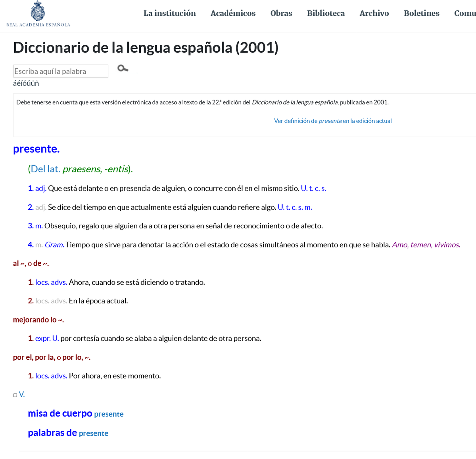
Task: Click the 'Real Academia Española' text under logo
Action: [x=38, y=25]
